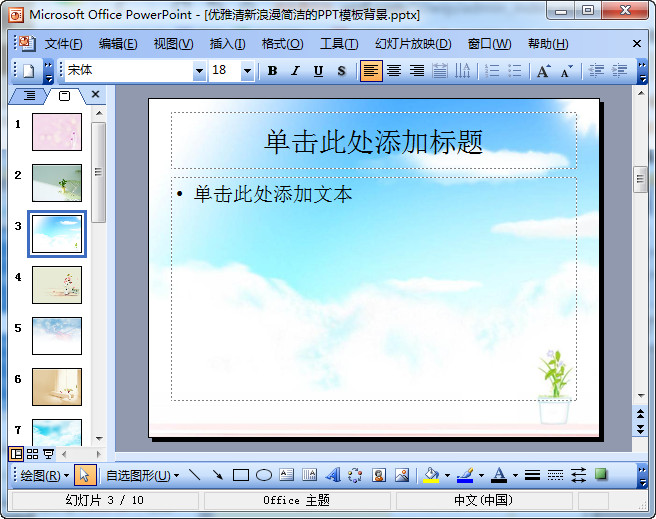Apply distributed alignment
This screenshot has width=656, height=519.
439,71
